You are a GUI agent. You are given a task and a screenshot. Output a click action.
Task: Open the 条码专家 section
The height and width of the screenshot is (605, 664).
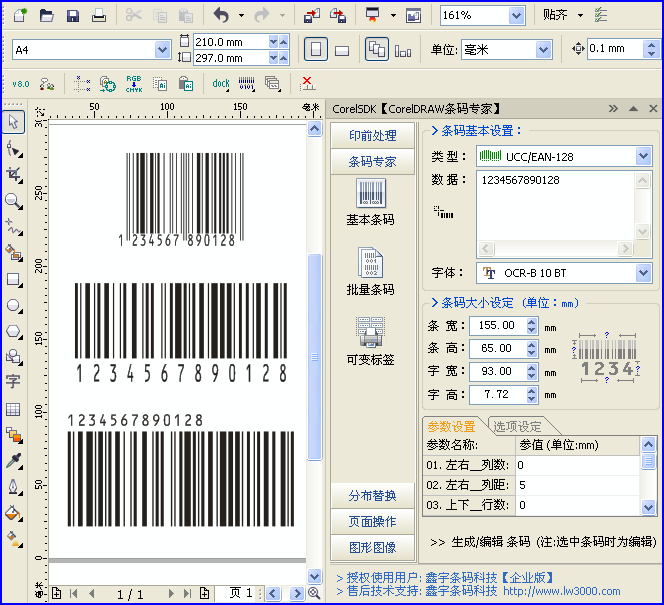[372, 161]
